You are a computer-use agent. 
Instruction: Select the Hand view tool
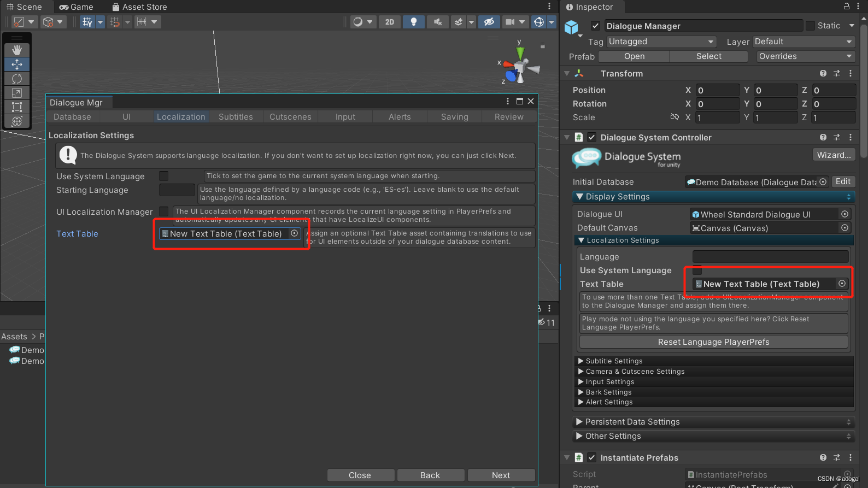17,50
